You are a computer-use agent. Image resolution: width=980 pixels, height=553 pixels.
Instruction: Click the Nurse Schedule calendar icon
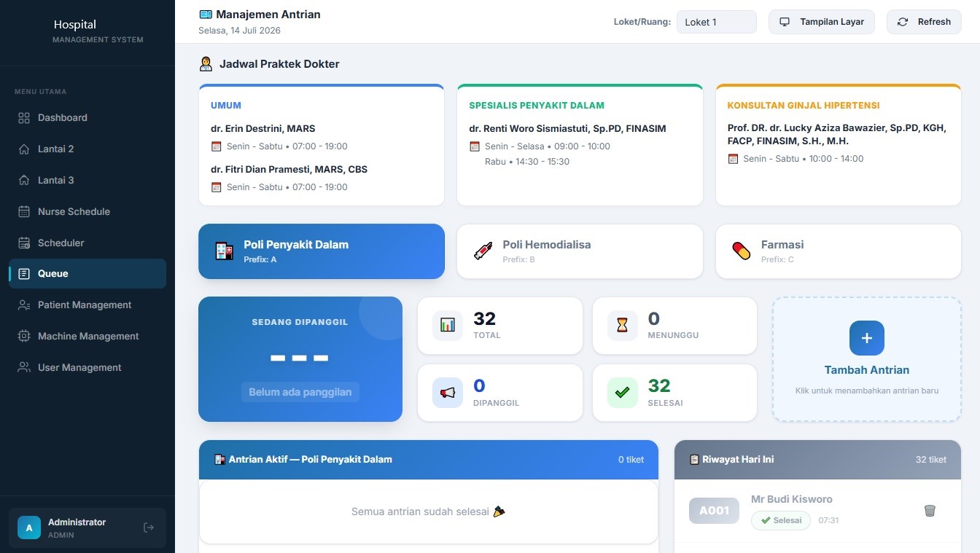point(24,212)
